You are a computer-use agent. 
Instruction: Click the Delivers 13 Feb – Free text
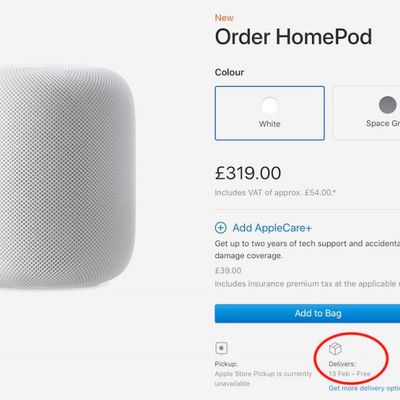coord(349,369)
